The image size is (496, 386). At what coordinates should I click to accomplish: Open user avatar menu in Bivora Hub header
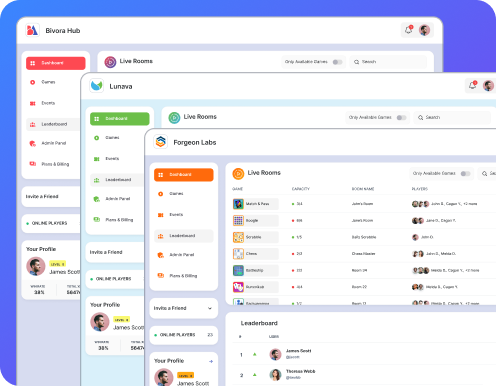[424, 30]
